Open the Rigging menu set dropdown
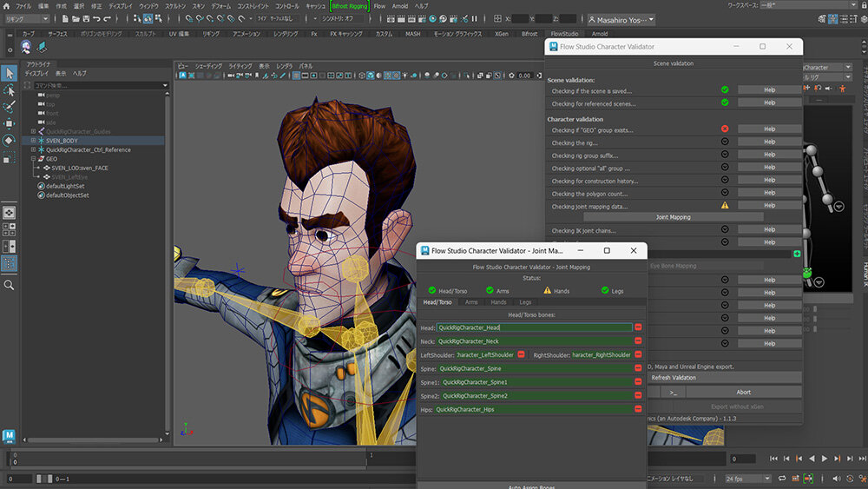This screenshot has height=489, width=868. click(x=27, y=19)
